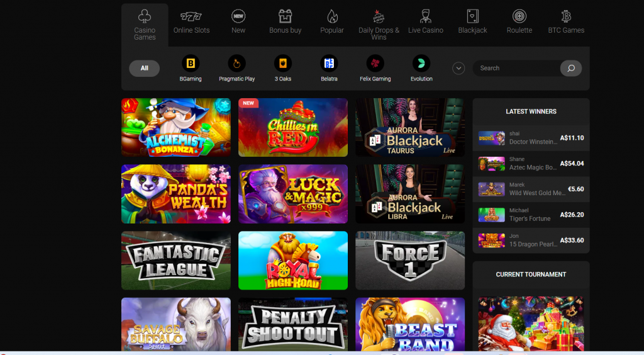
Task: Launch the Penalty Shootout game
Action: point(293,324)
